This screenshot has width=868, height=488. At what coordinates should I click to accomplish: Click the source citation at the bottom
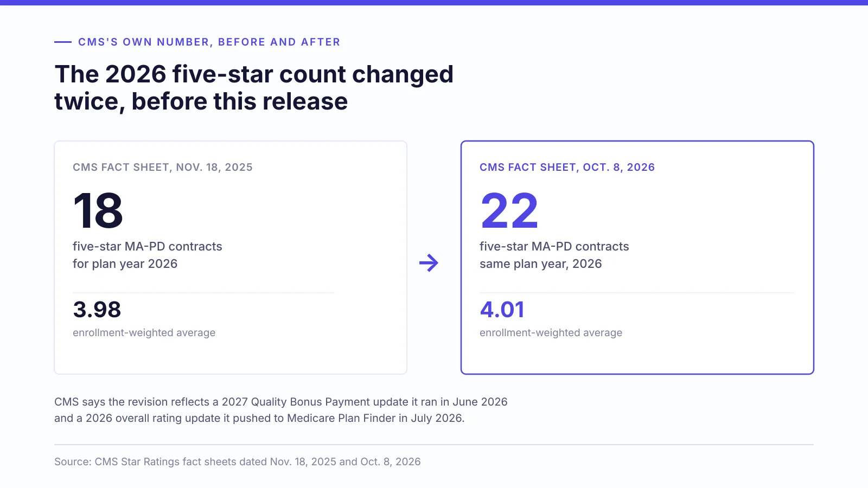pos(238,461)
